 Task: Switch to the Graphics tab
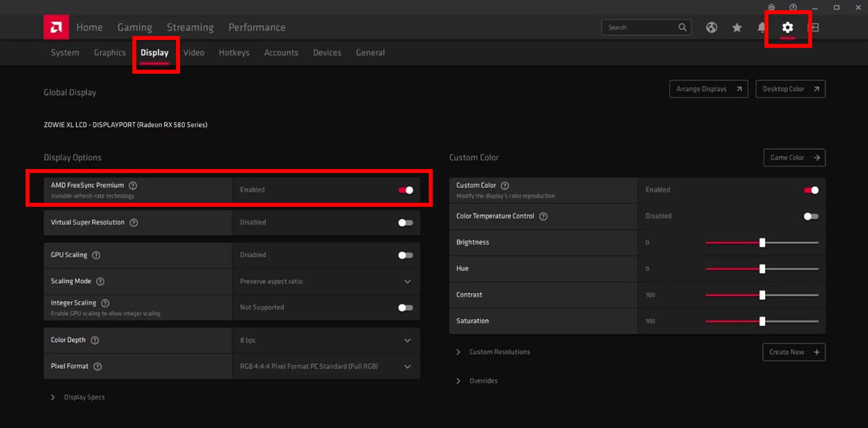[110, 53]
